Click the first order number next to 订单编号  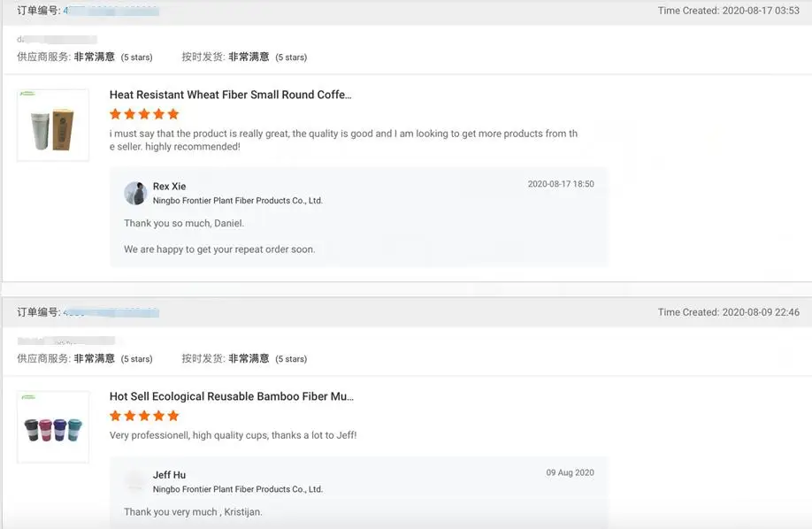click(x=111, y=11)
